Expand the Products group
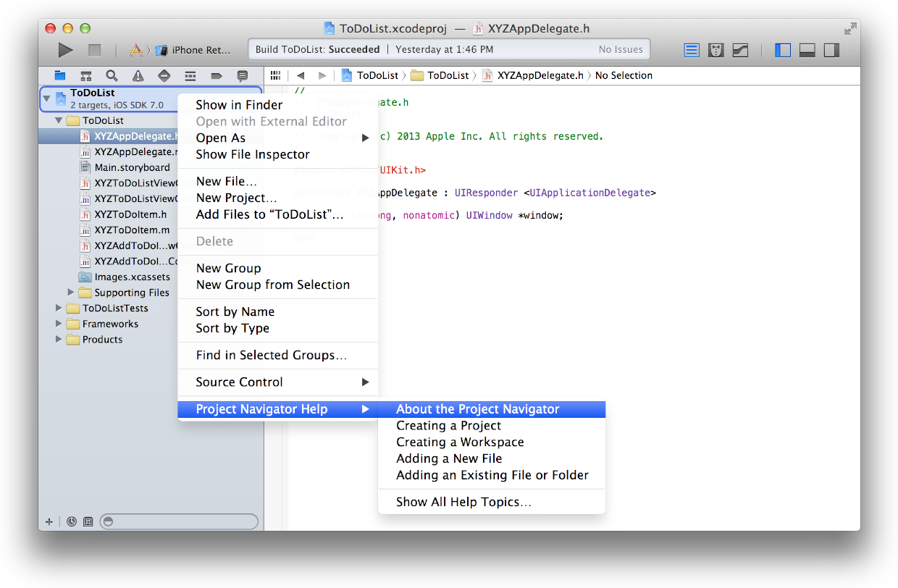The image size is (898, 588). (59, 340)
